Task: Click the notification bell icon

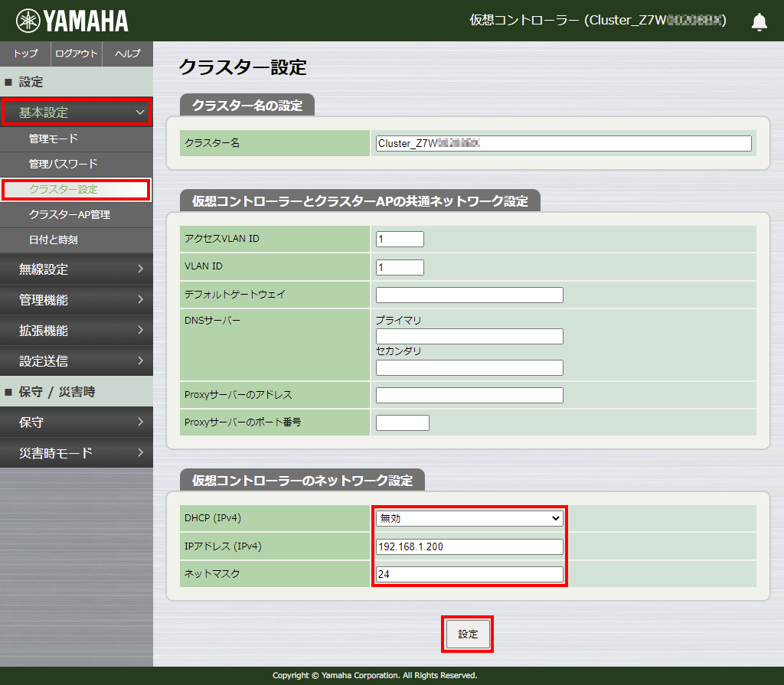Action: (759, 21)
